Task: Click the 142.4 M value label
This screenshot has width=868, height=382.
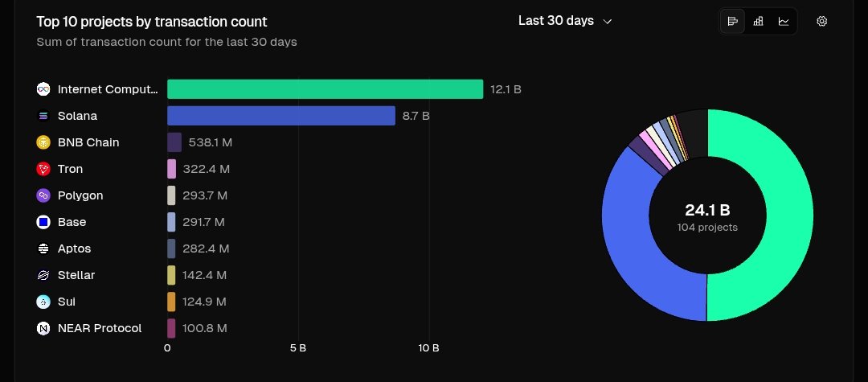Action: [x=204, y=275]
